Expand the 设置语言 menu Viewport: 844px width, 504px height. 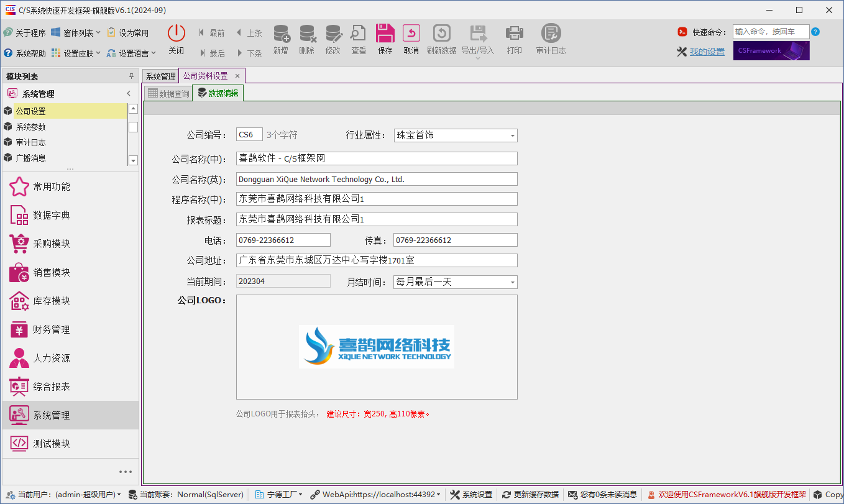pyautogui.click(x=131, y=53)
